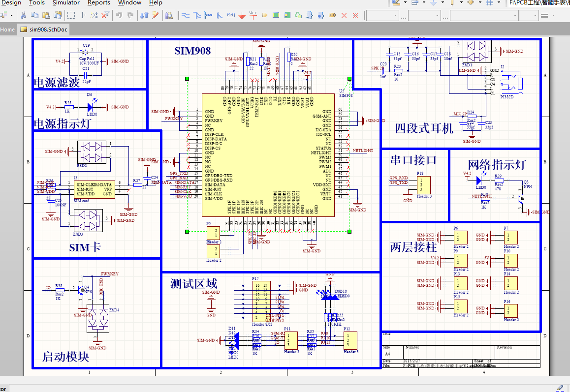Click the project path field at top right
The height and width of the screenshot is (392, 570).
click(x=538, y=2)
